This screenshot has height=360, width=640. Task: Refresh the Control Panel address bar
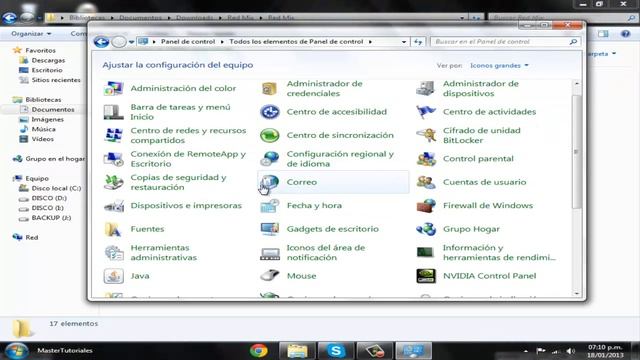pyautogui.click(x=418, y=42)
